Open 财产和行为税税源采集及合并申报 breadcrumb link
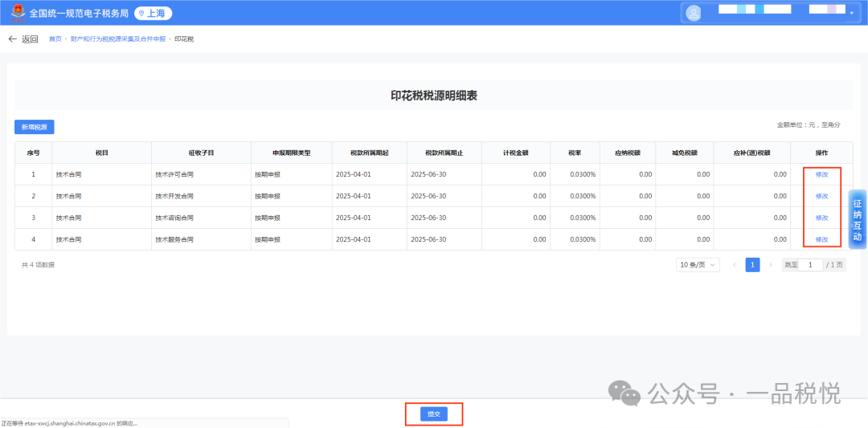 point(118,39)
